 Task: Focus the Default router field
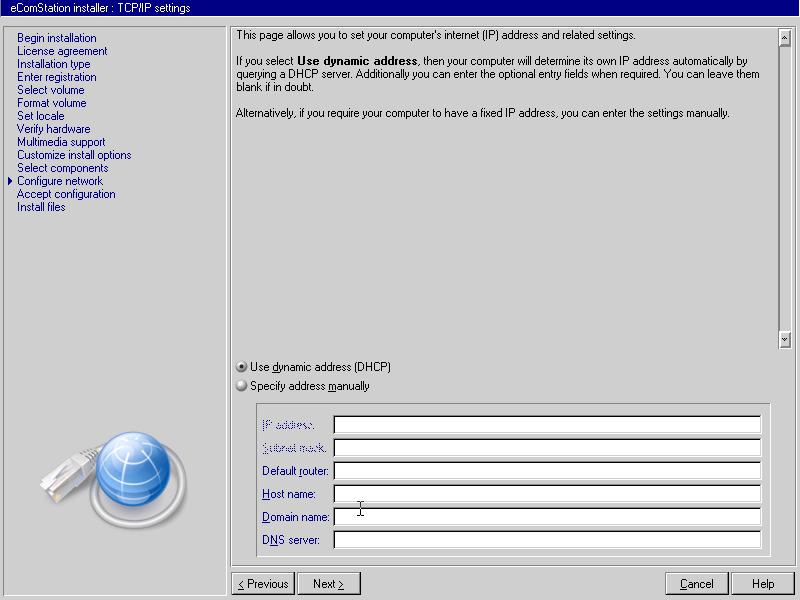(547, 470)
